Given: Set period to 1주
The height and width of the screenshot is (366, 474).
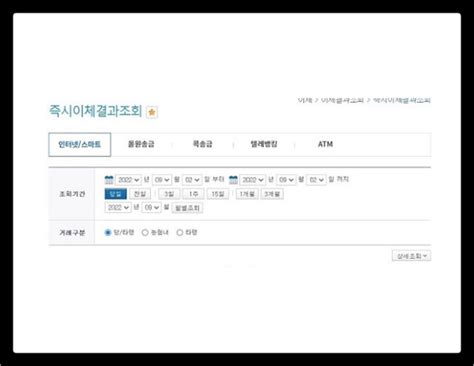Looking at the screenshot, I should 193,194.
